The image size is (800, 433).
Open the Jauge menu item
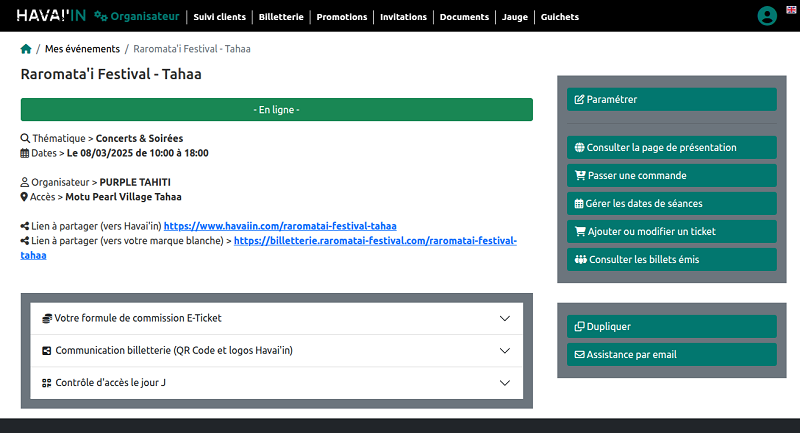point(516,17)
